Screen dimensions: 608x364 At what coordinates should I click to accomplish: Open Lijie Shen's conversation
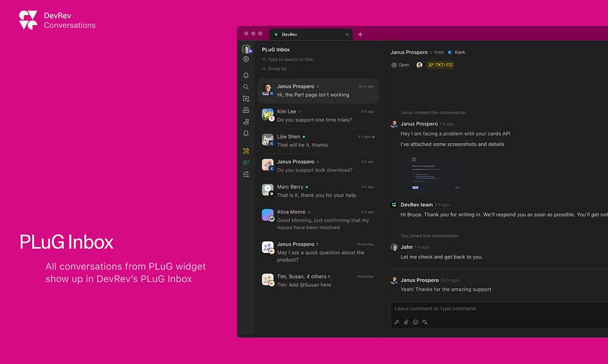pyautogui.click(x=318, y=141)
